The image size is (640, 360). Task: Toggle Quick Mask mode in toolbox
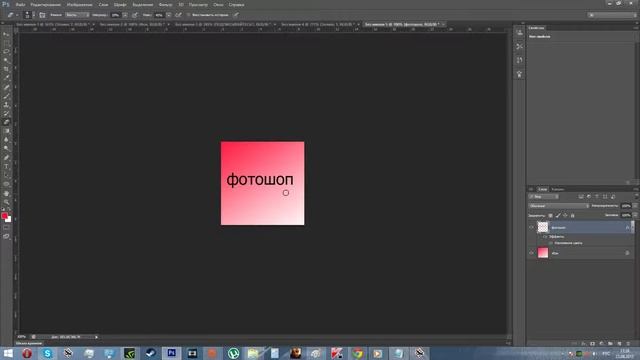point(6,228)
